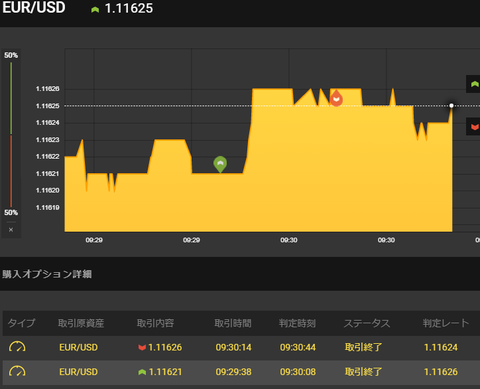
Task: Click the gauge icon in the 1.11621 trade row
Action: [x=17, y=371]
